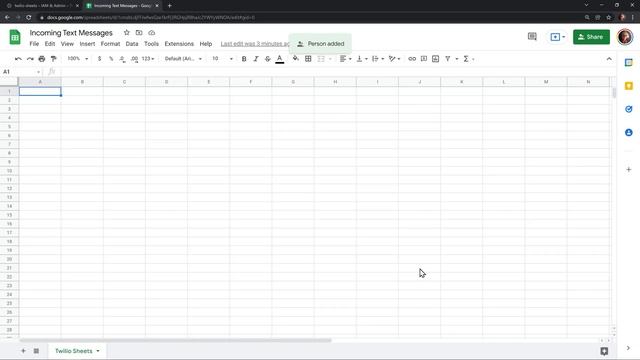Increase decimal places
The image size is (640, 360).
click(134, 59)
